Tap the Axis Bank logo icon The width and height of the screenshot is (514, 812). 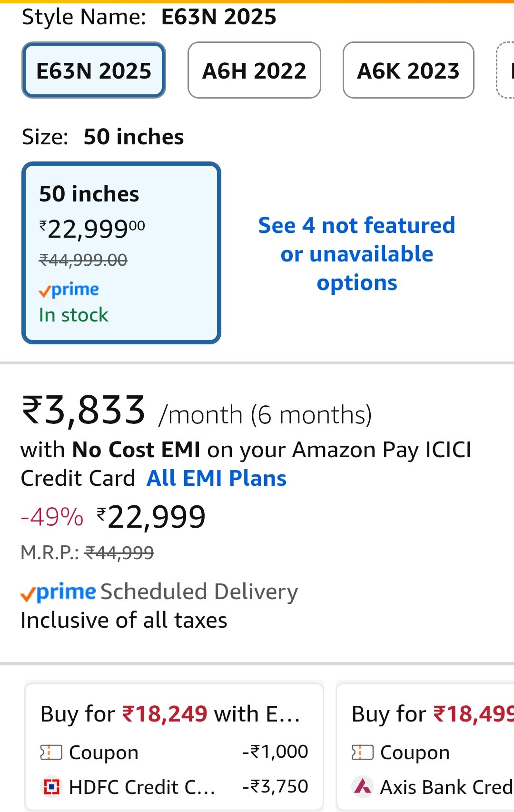363,787
